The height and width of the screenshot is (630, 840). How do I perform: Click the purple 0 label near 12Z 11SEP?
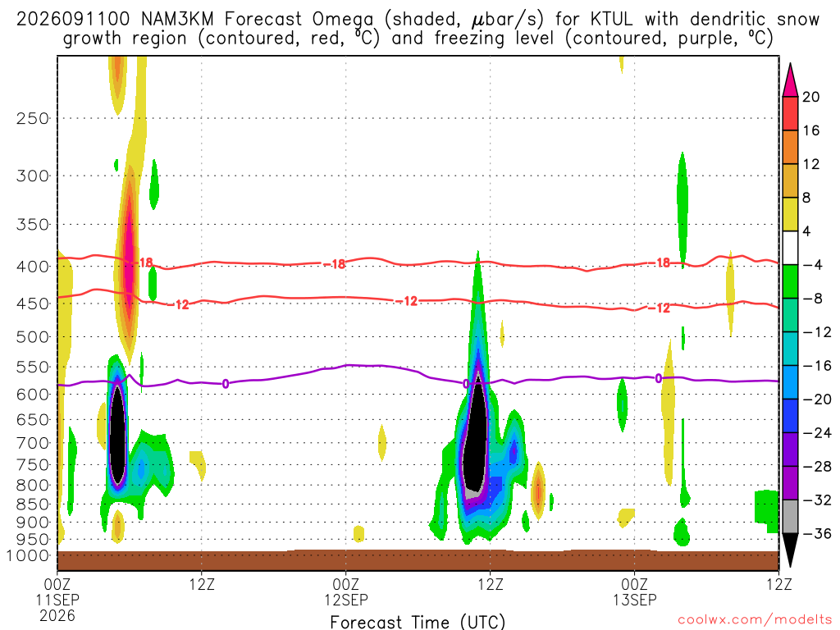pos(226,384)
